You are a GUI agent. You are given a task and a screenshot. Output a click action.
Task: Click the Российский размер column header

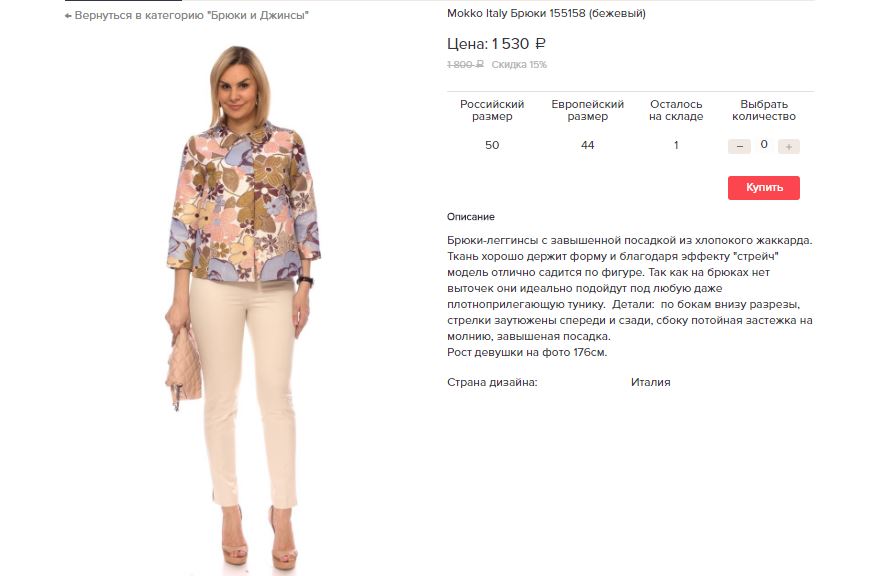click(492, 110)
